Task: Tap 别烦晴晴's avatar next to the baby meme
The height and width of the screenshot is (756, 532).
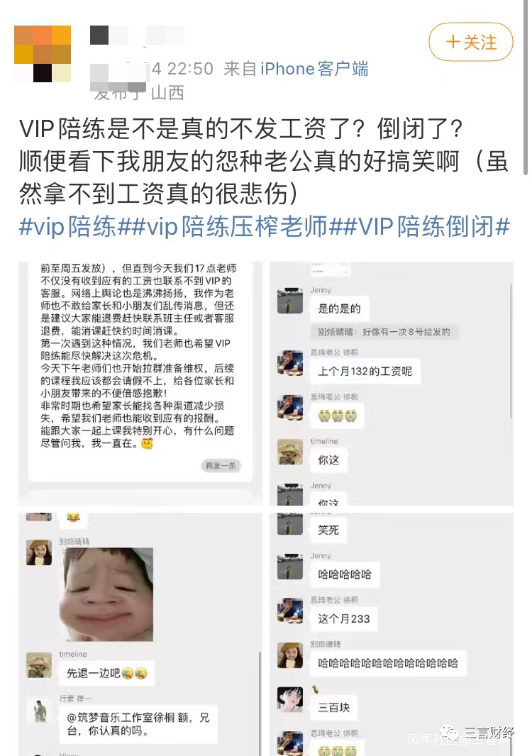Action: point(39,552)
